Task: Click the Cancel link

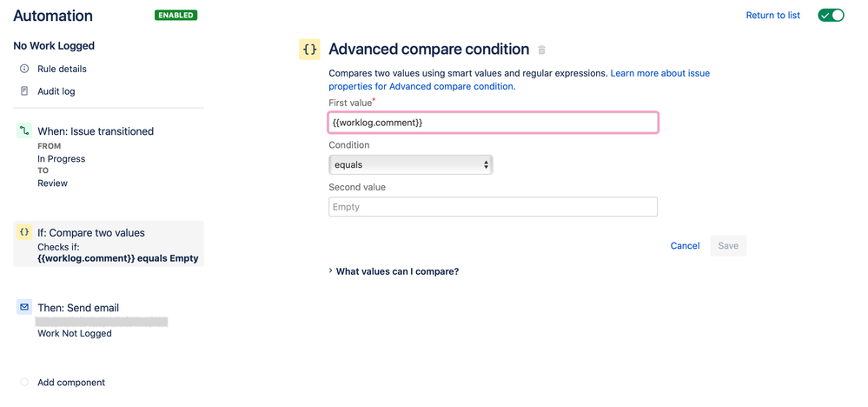Action: click(x=685, y=246)
